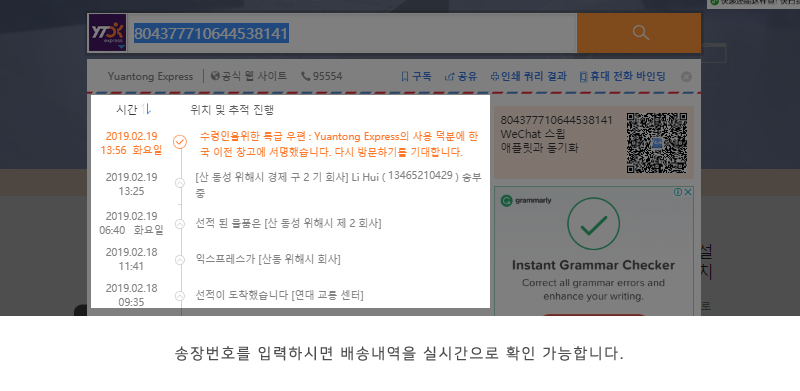Click 'WeChat 스윕 애플릿과 동기화' text
This screenshot has height=391, width=800.
540,141
